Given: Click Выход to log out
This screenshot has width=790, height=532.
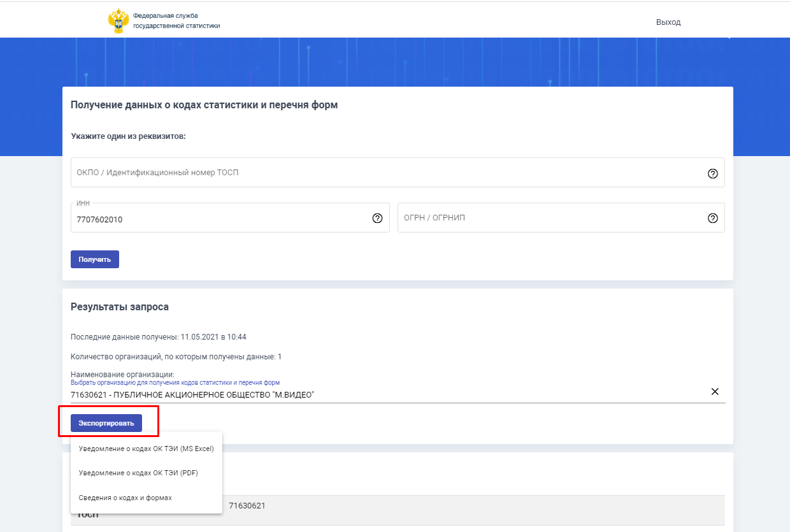Looking at the screenshot, I should [x=668, y=22].
